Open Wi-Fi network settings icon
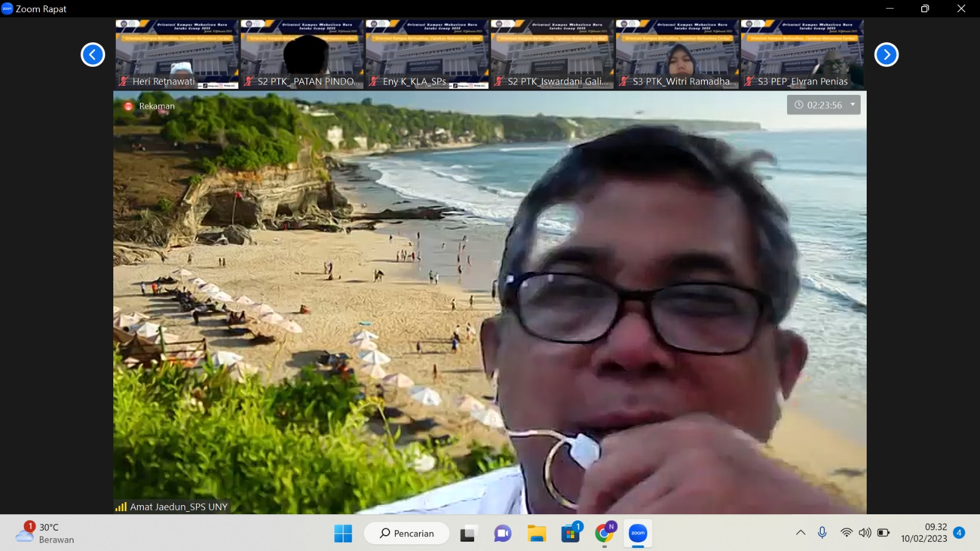The height and width of the screenshot is (551, 980). [x=846, y=533]
